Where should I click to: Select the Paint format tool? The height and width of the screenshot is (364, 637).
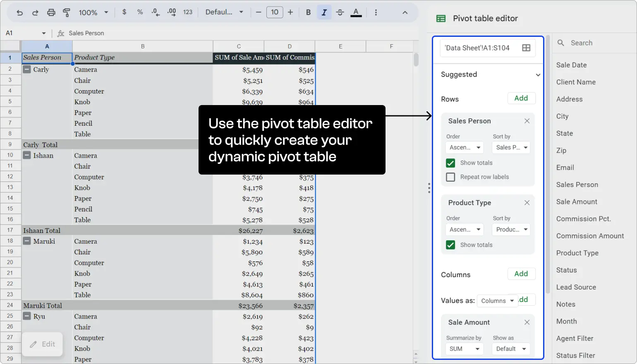click(x=67, y=12)
